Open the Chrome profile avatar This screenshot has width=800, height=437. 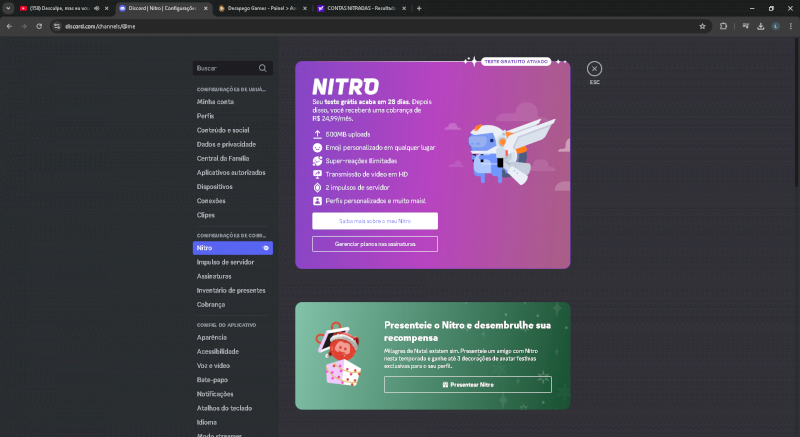pos(776,26)
